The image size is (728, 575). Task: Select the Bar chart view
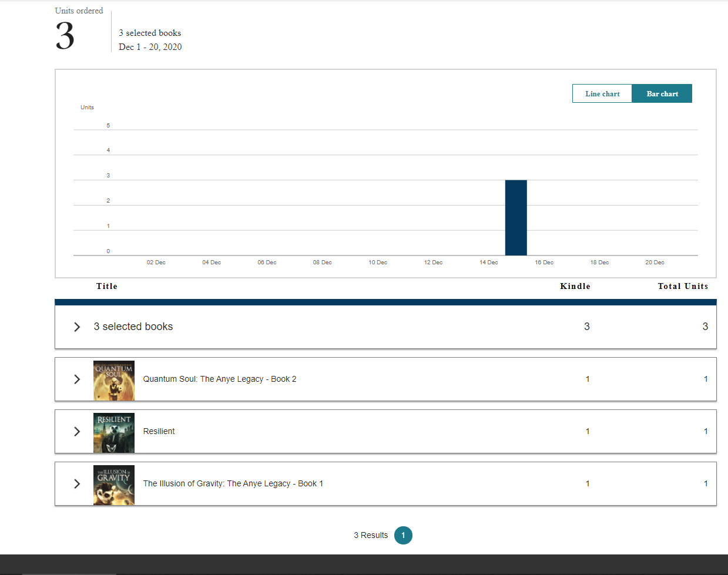pyautogui.click(x=662, y=94)
